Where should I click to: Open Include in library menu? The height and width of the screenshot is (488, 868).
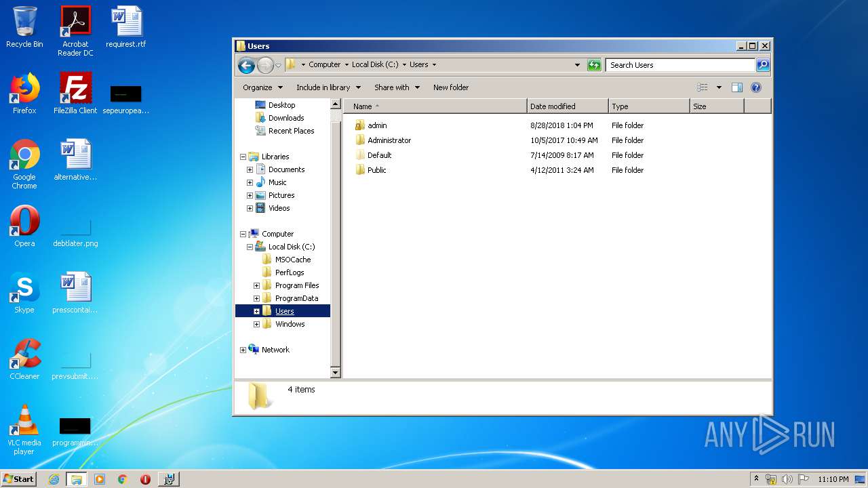pos(328,87)
